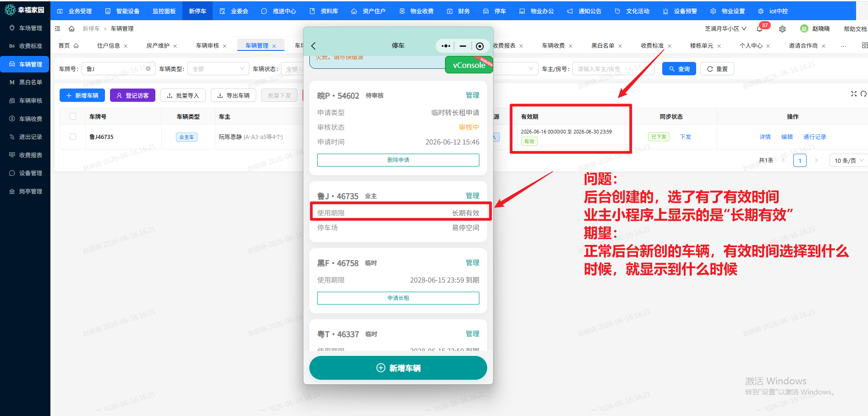The width and height of the screenshot is (868, 416).
Task: Click 管理 link on 鲁J·46735 card
Action: pyautogui.click(x=472, y=196)
